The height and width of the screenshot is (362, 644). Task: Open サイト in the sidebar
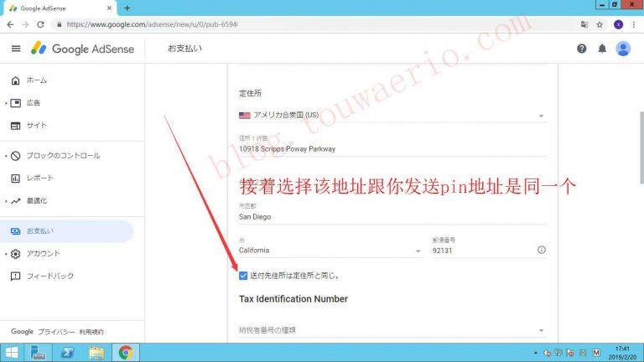coord(37,126)
